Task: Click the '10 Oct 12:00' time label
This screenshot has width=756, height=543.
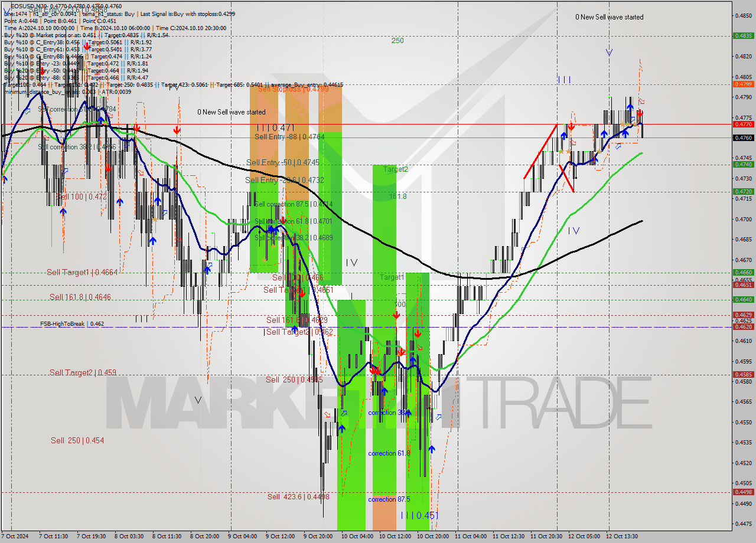Action: click(395, 537)
